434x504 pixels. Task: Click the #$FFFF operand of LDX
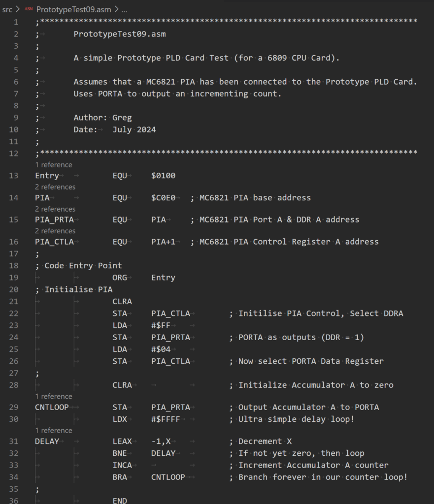(x=166, y=419)
